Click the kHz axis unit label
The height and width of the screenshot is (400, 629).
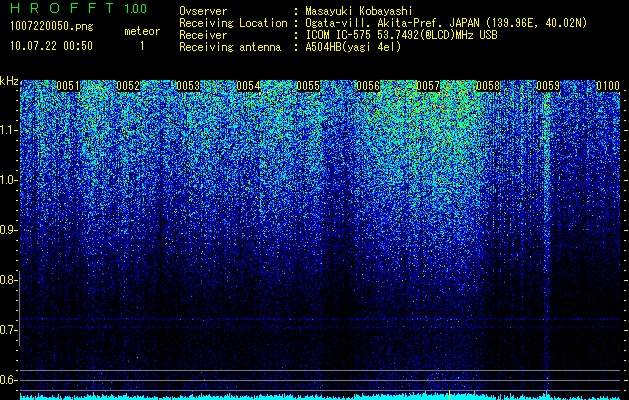(9, 81)
